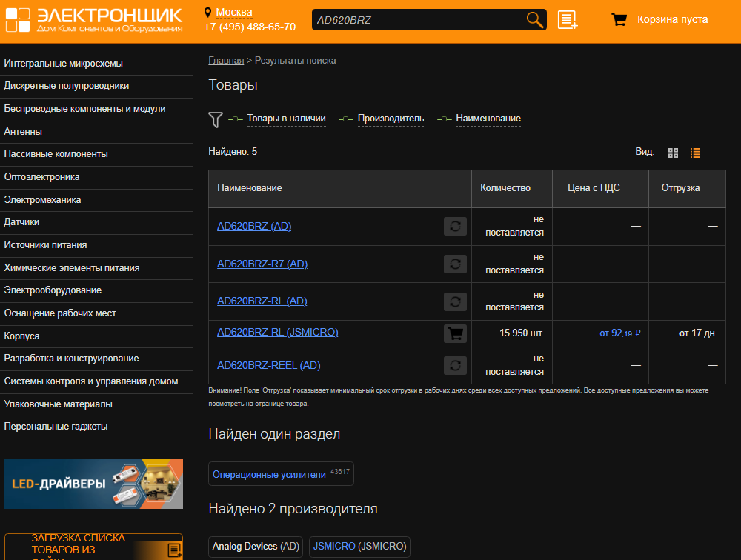Open Разработка и конструирование category
Image resolution: width=741 pixels, height=560 pixels.
(x=96, y=359)
